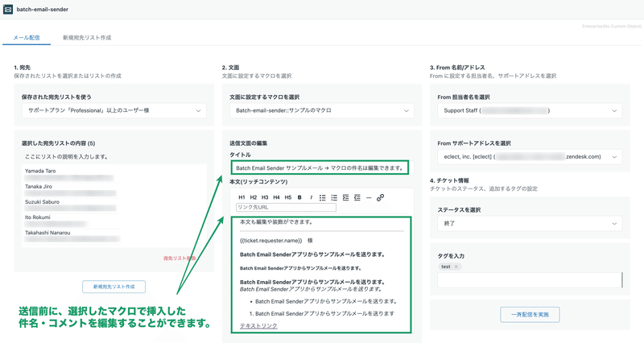Click the 新規宛先リスト作成 button

pos(114,287)
